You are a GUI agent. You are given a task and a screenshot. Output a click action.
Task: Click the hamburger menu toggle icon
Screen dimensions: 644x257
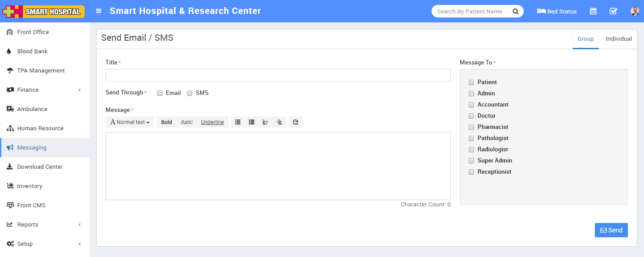(x=99, y=11)
